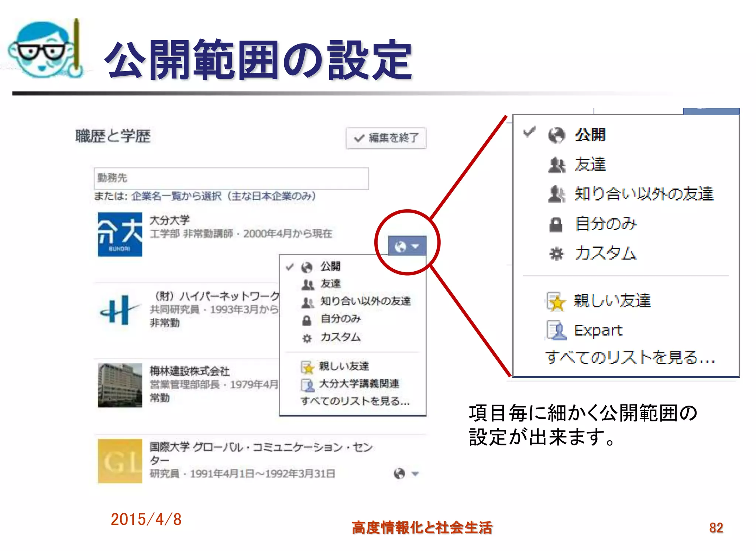Click the 国際大学 GL logo thumbnail
The image size is (756, 551).
pyautogui.click(x=120, y=461)
